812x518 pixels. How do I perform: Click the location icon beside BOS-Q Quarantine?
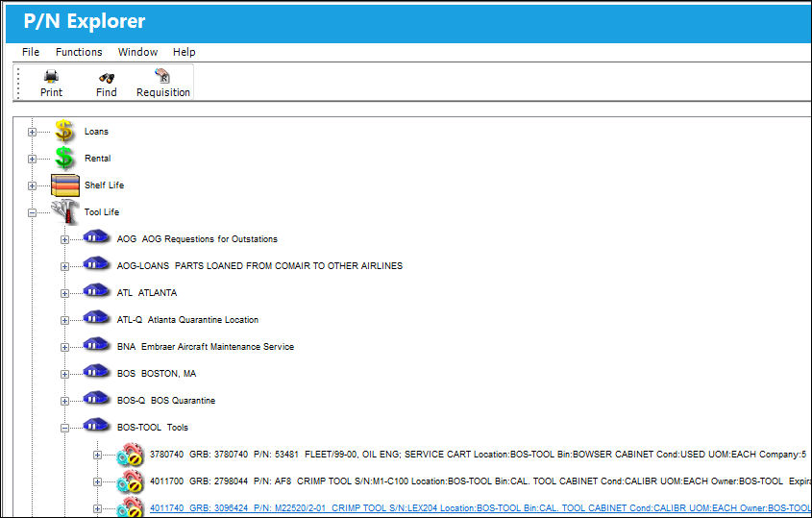click(x=96, y=398)
